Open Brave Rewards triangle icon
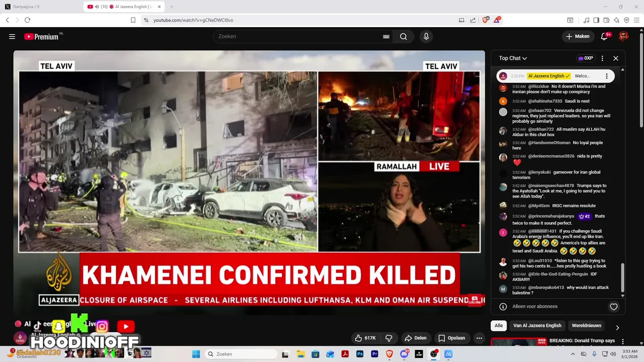Image resolution: width=644 pixels, height=362 pixels. 497,20
